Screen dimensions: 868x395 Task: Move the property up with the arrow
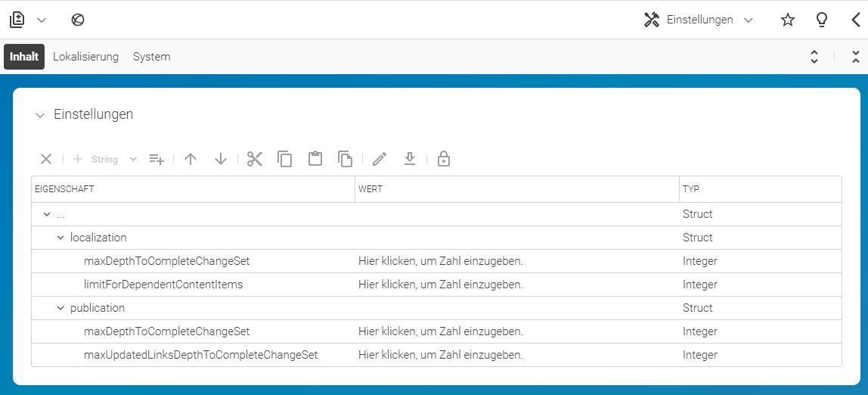(x=191, y=160)
